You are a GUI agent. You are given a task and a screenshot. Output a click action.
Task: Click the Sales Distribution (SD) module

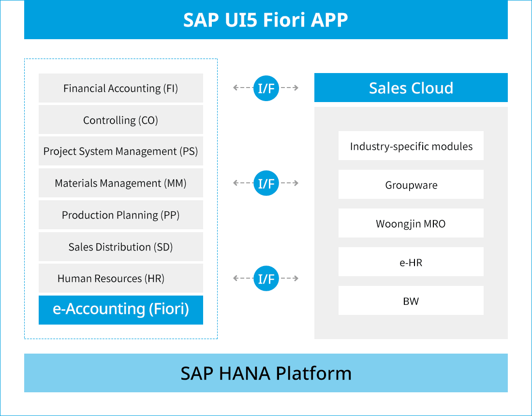point(121,247)
